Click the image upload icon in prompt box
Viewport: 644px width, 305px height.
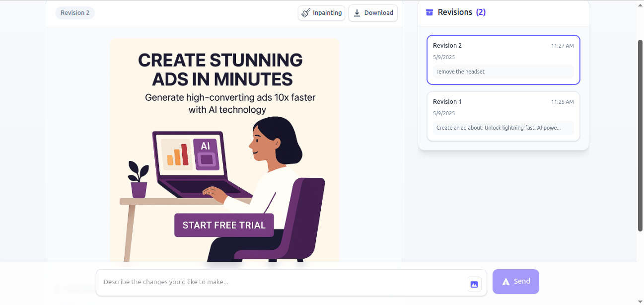[474, 284]
